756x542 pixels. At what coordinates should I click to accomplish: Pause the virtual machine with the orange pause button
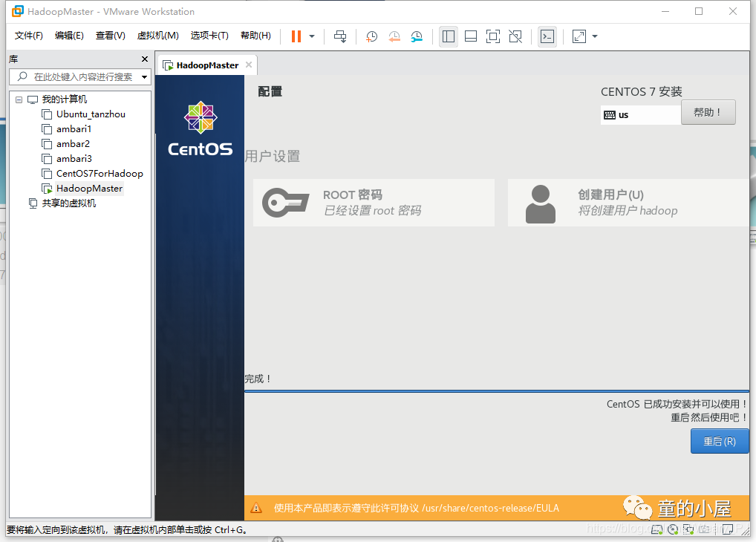(x=296, y=36)
